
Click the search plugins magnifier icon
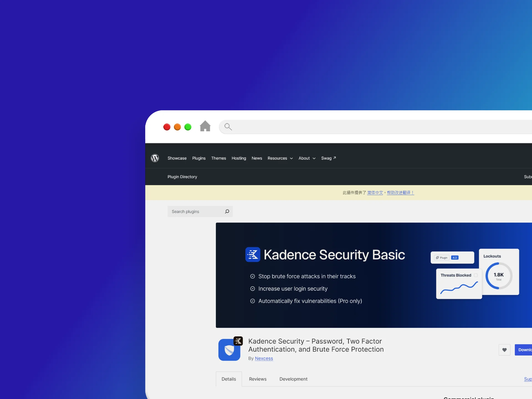pos(227,211)
